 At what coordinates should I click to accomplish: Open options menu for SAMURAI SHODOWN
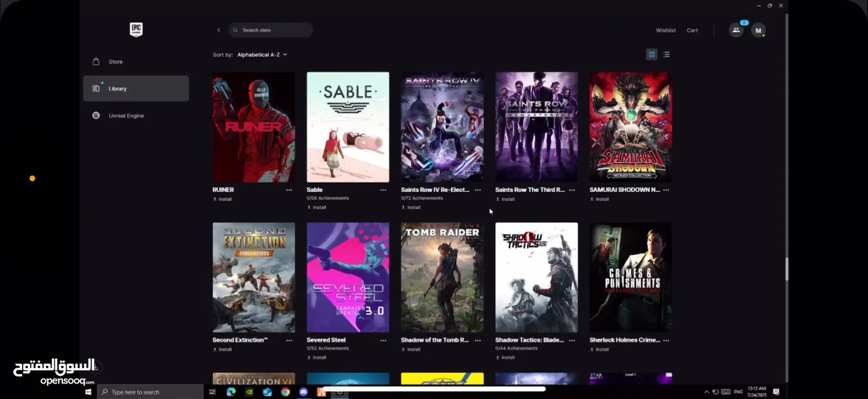[666, 190]
